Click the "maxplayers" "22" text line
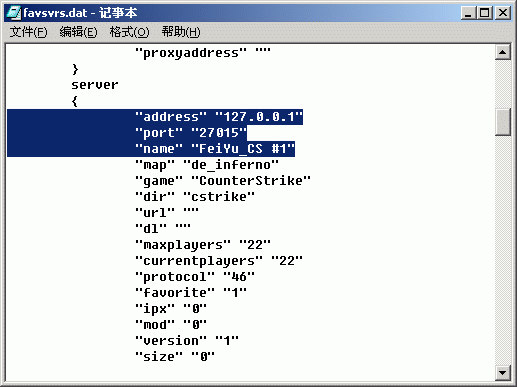This screenshot has height=387, width=517. (203, 245)
